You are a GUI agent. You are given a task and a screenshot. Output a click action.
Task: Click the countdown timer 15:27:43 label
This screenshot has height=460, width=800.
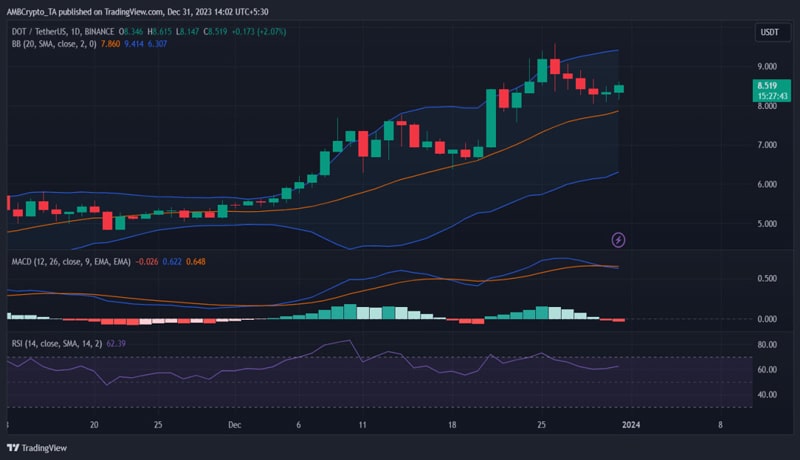pyautogui.click(x=768, y=97)
